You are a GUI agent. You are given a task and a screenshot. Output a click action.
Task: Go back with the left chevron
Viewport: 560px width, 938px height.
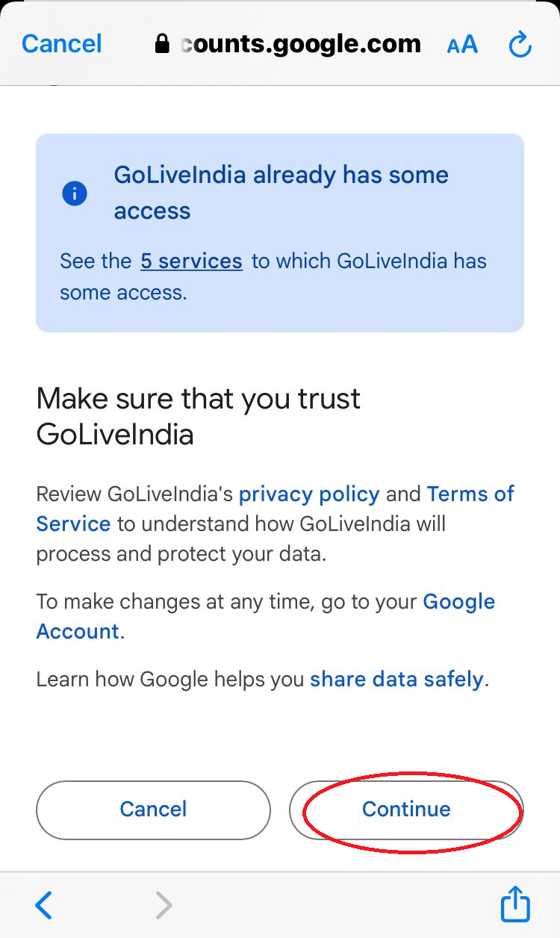44,906
